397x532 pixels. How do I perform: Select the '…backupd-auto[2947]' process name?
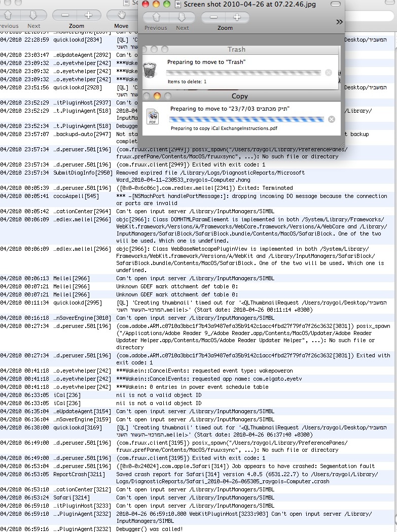pyautogui.click(x=82, y=134)
